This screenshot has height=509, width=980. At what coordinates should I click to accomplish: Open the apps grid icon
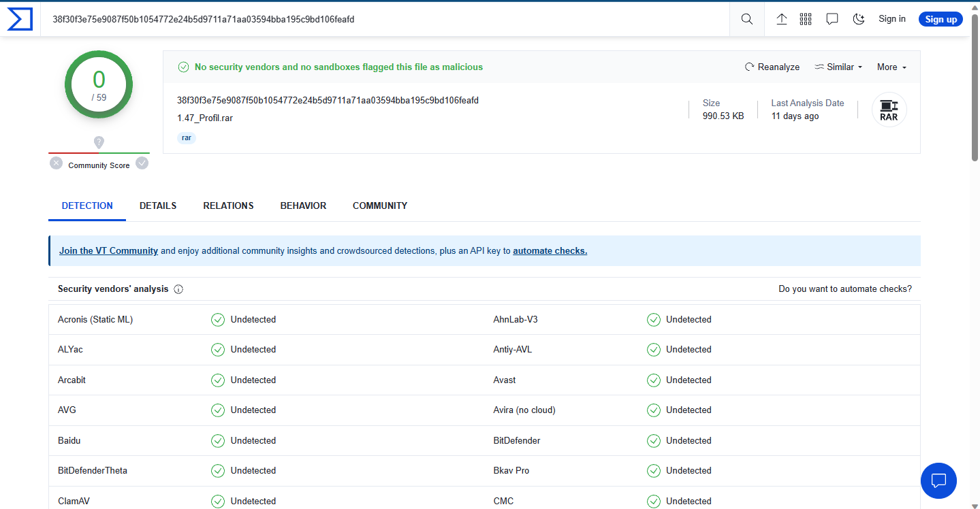tap(806, 19)
